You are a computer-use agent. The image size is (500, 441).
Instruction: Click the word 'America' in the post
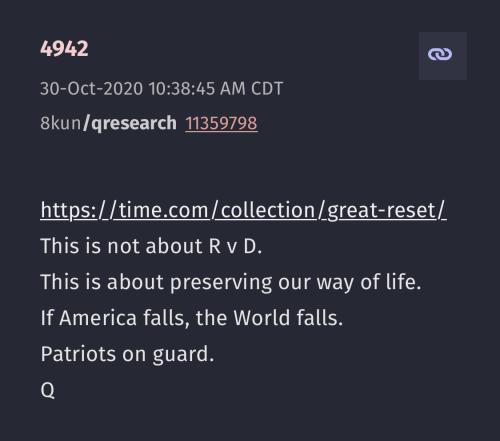tap(98, 318)
